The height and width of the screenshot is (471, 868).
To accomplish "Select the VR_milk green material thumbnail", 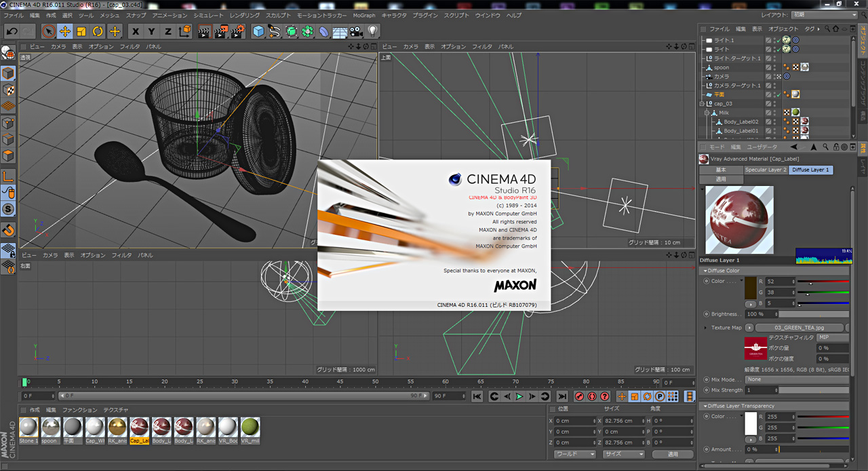I will [250, 430].
